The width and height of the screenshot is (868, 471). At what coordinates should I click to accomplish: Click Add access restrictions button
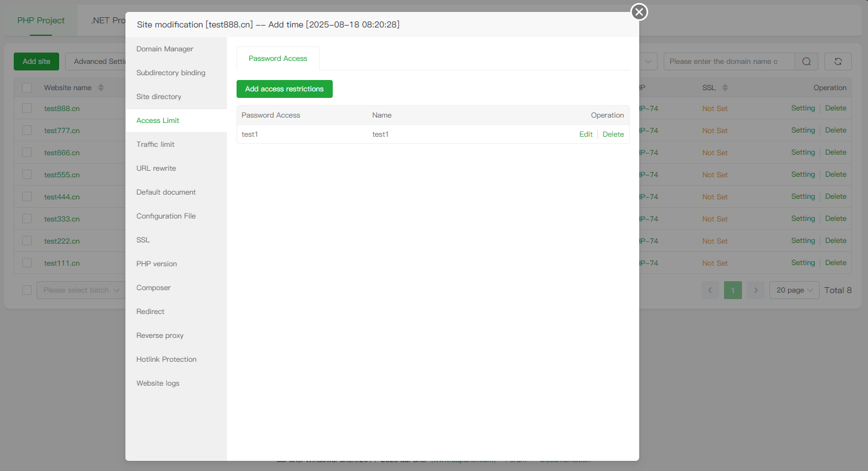coord(284,89)
